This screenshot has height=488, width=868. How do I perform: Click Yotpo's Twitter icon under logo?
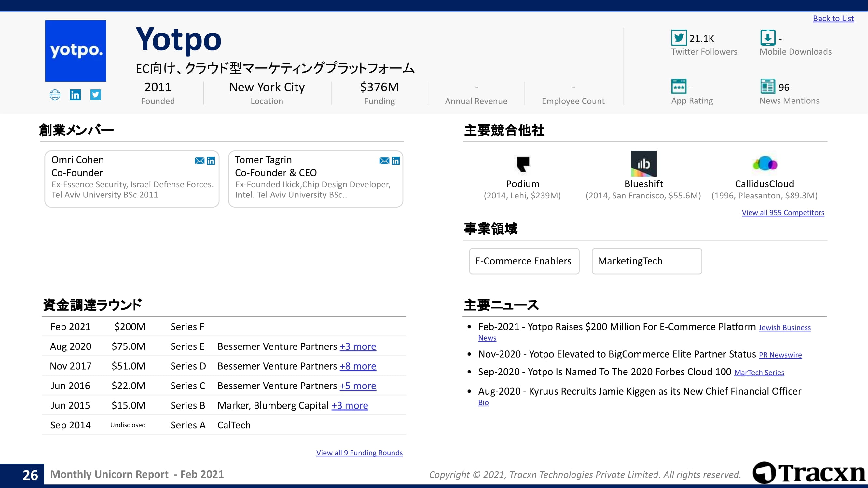(x=96, y=95)
